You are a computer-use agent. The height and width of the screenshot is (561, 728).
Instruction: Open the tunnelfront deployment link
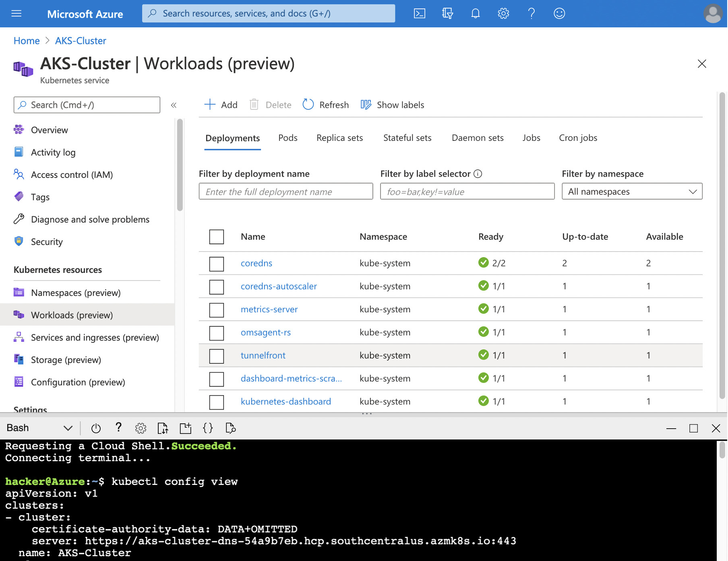tap(263, 355)
